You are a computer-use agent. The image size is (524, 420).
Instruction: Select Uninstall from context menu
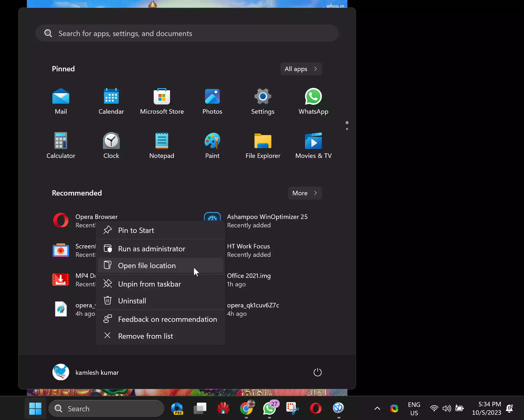132,301
